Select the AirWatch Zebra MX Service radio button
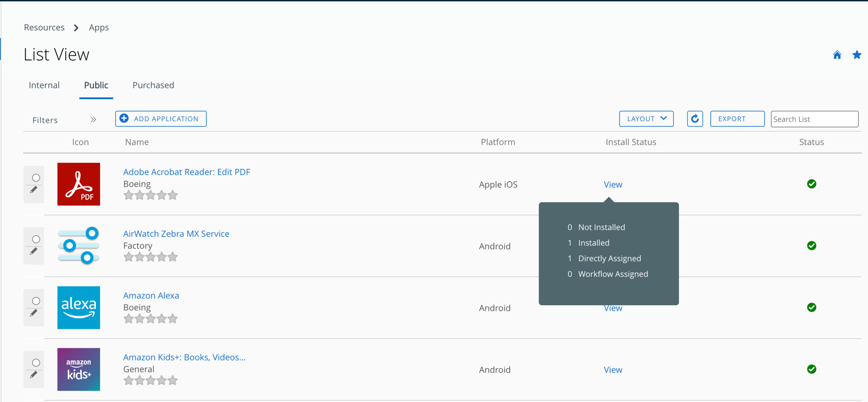 [36, 239]
